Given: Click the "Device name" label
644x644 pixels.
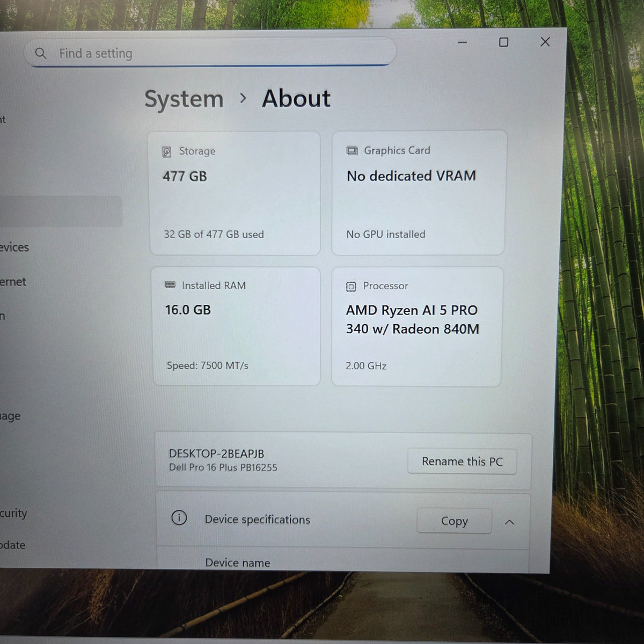Looking at the screenshot, I should click(238, 563).
